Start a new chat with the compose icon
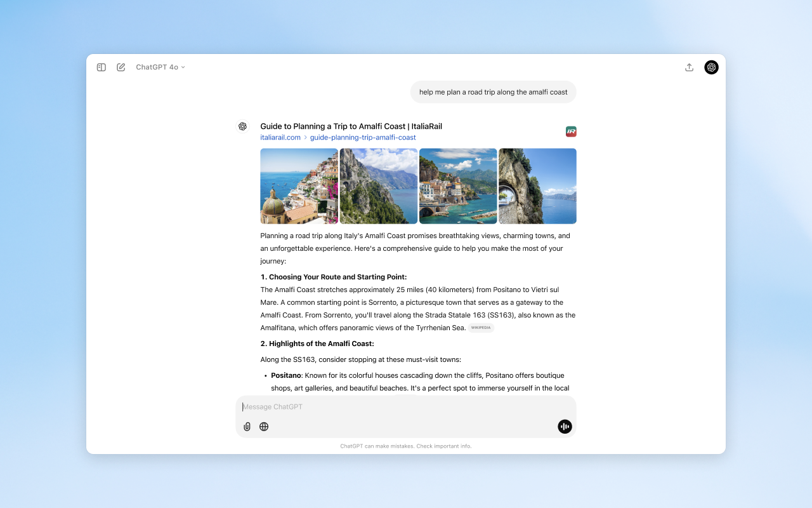This screenshot has width=812, height=508. coord(121,67)
